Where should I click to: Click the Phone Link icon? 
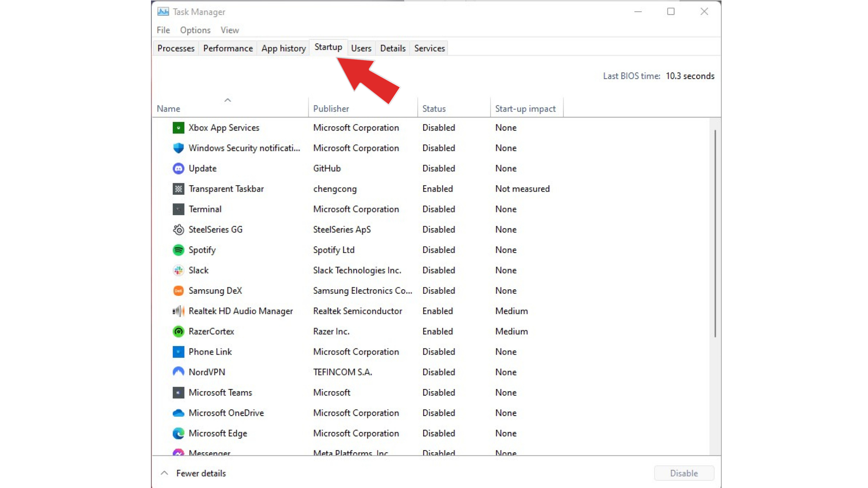pyautogui.click(x=179, y=352)
